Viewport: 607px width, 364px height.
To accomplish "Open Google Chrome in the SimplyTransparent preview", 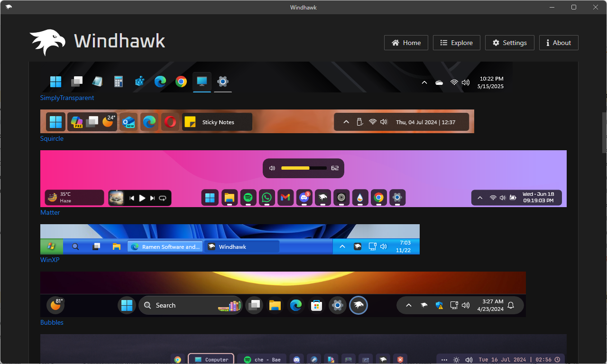I will [x=181, y=82].
